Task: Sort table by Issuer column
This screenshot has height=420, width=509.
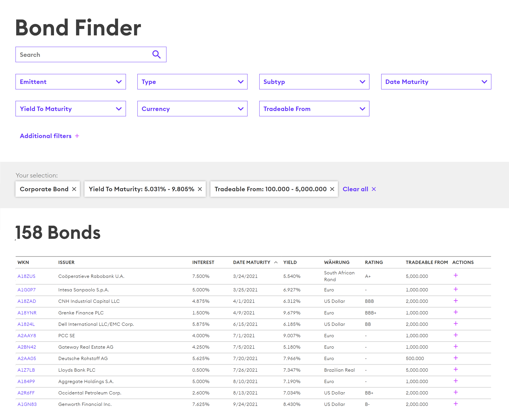Action: click(x=66, y=262)
